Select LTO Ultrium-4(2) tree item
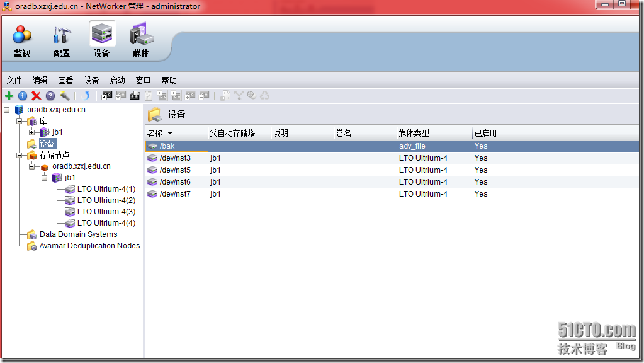Screen dimensions: 644x363 tap(106, 200)
